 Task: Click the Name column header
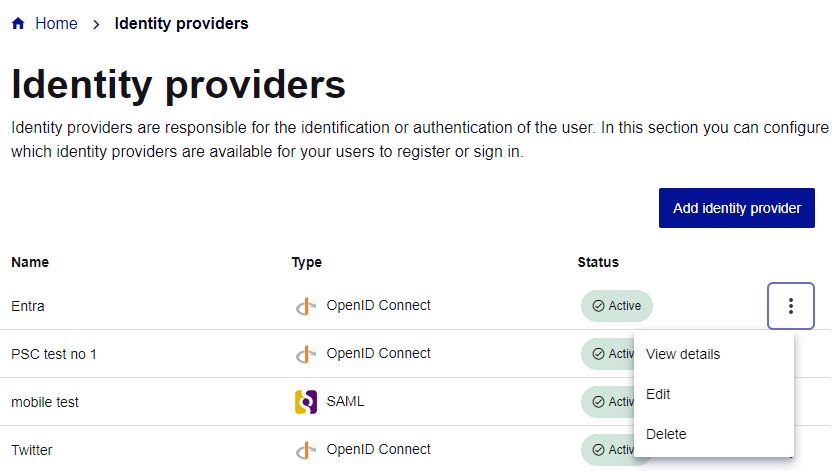click(x=30, y=262)
